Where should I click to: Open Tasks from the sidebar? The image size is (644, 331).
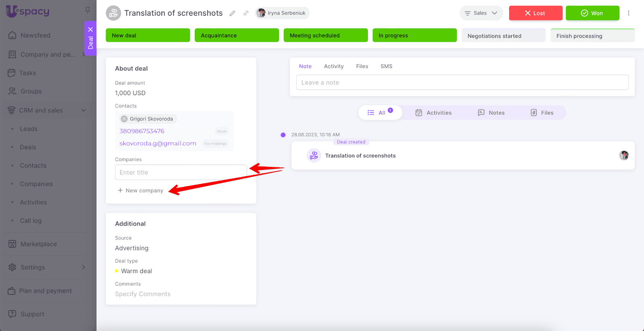(x=27, y=73)
